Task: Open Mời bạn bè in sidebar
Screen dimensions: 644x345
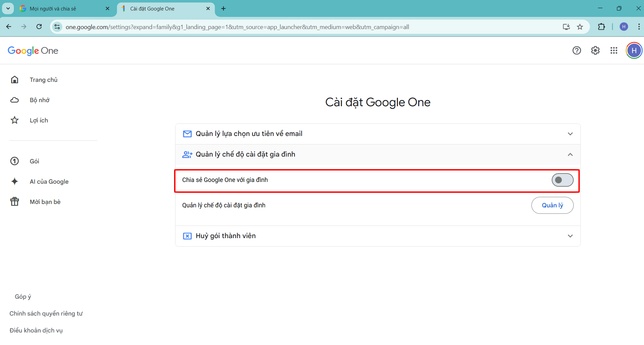Action: pos(45,202)
